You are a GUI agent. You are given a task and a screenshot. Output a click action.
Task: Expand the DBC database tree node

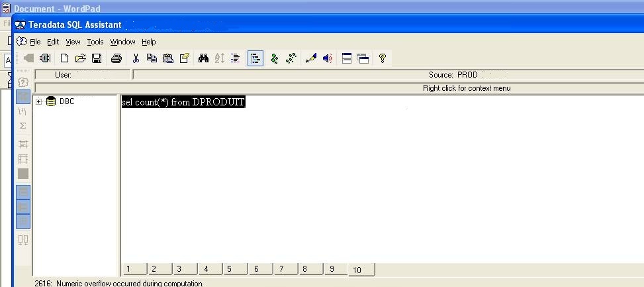click(38, 101)
